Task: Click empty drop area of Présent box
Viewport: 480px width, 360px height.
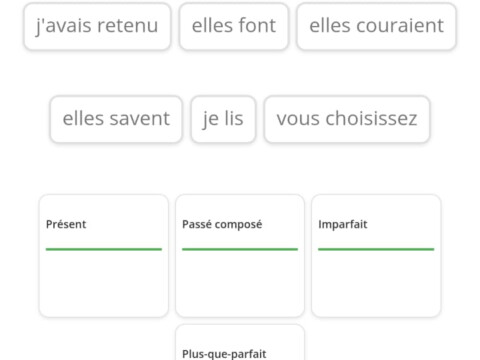Action: tap(104, 282)
